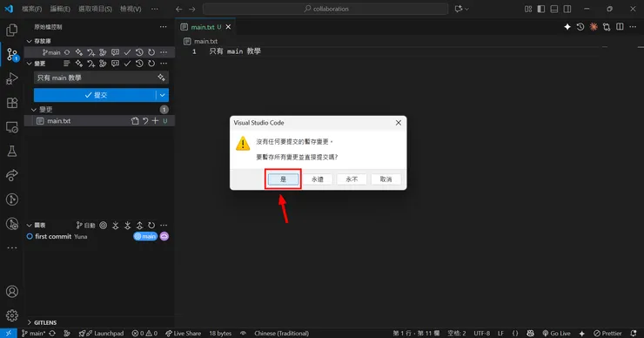
Task: Open the 編輯(E) menu
Action: [60, 9]
